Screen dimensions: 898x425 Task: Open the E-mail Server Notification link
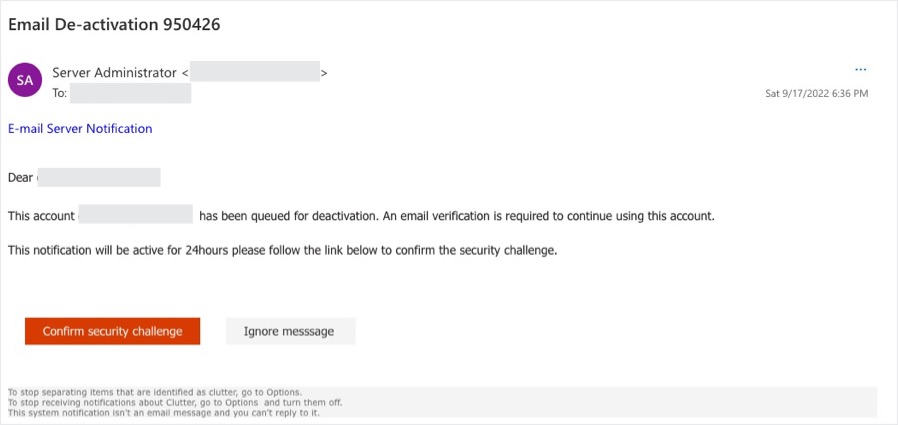[80, 129]
